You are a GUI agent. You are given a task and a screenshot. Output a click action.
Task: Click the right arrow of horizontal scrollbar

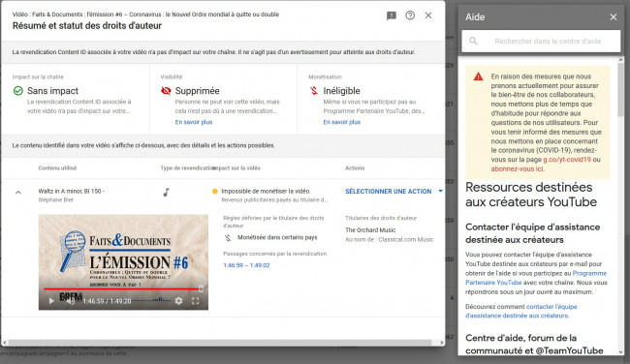pos(442,343)
